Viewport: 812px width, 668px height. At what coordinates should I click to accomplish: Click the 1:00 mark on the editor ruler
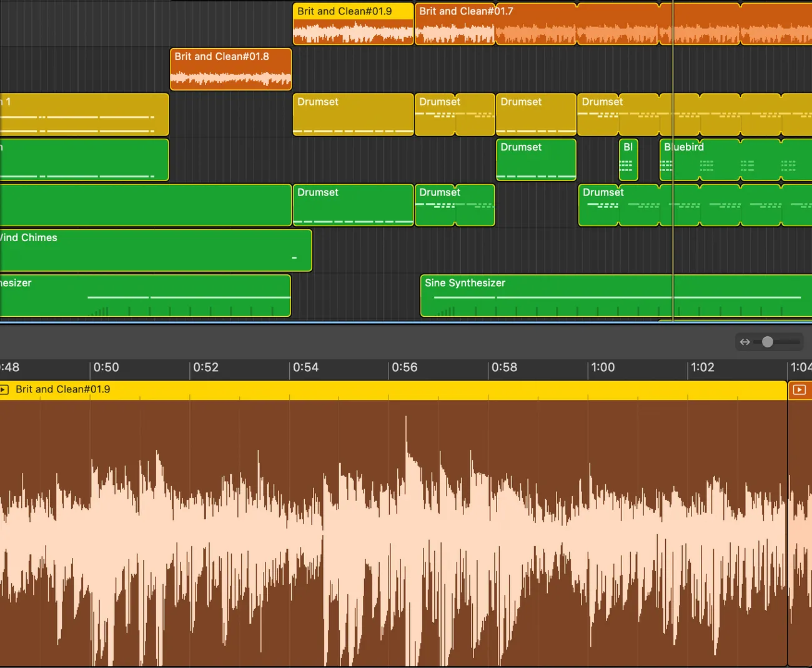point(603,367)
